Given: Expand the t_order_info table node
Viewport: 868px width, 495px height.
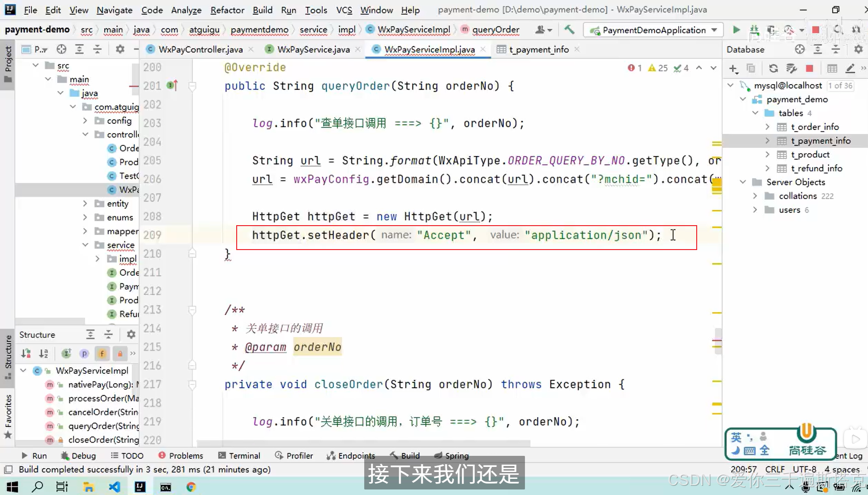Looking at the screenshot, I should 768,127.
